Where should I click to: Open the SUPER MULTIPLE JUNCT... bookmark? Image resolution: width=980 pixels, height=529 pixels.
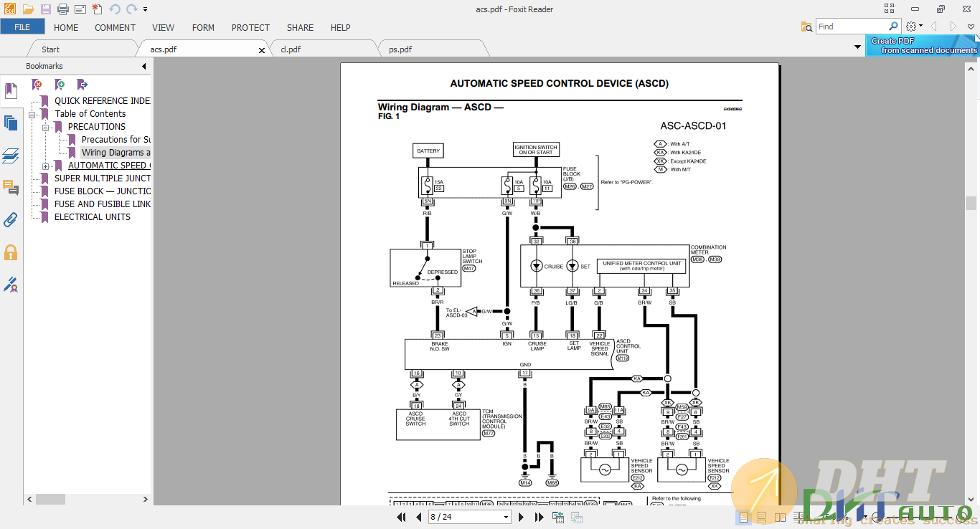click(103, 178)
